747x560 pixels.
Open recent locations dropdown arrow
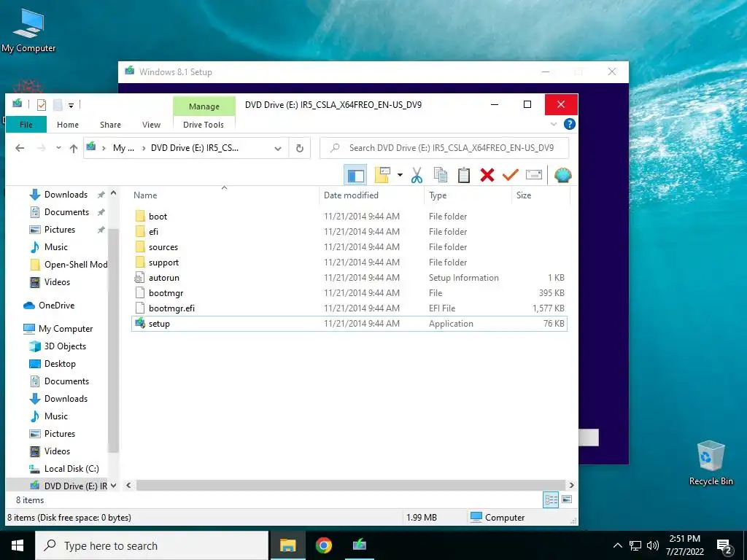tap(58, 148)
